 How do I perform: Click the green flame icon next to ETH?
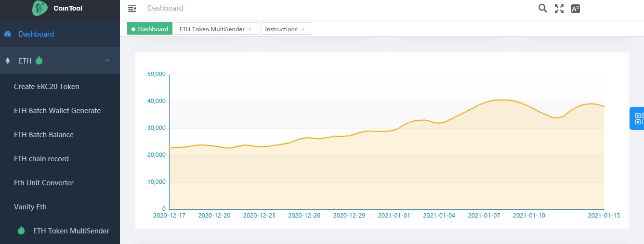pos(39,61)
